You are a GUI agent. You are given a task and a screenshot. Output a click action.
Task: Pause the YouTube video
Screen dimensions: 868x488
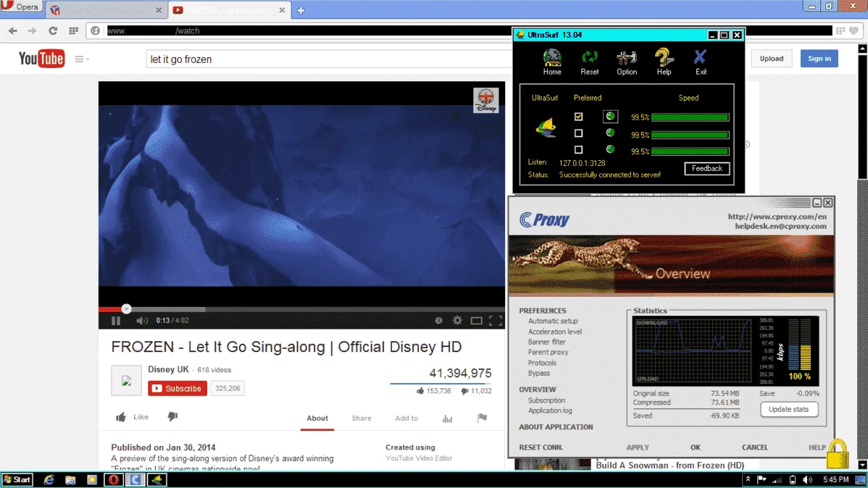(116, 320)
